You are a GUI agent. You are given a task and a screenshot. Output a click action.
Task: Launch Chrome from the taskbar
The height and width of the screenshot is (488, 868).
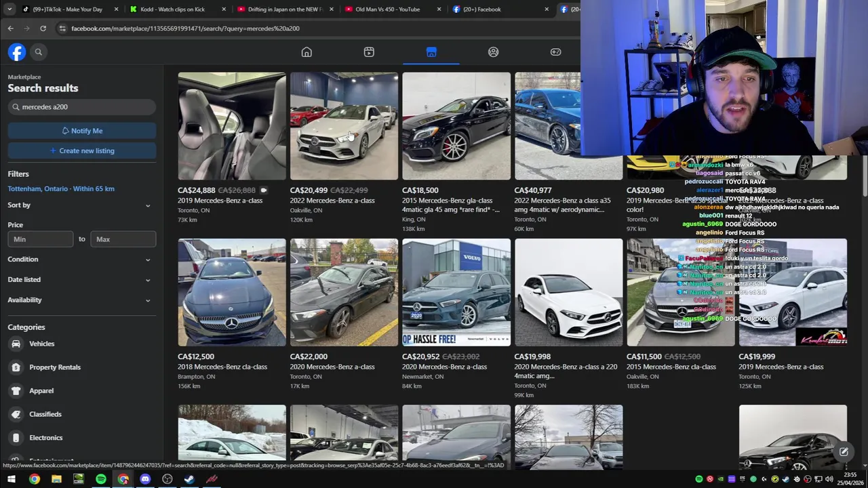[x=34, y=479]
